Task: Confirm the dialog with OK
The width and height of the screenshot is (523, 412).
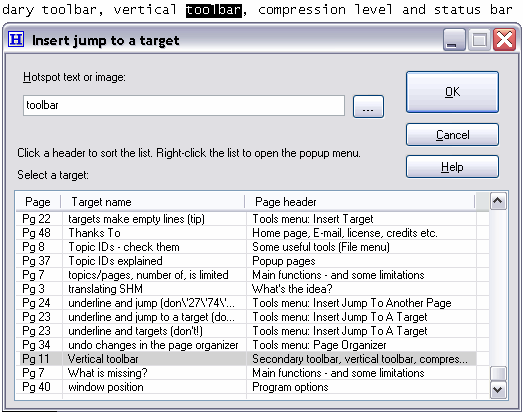Action: tap(452, 92)
